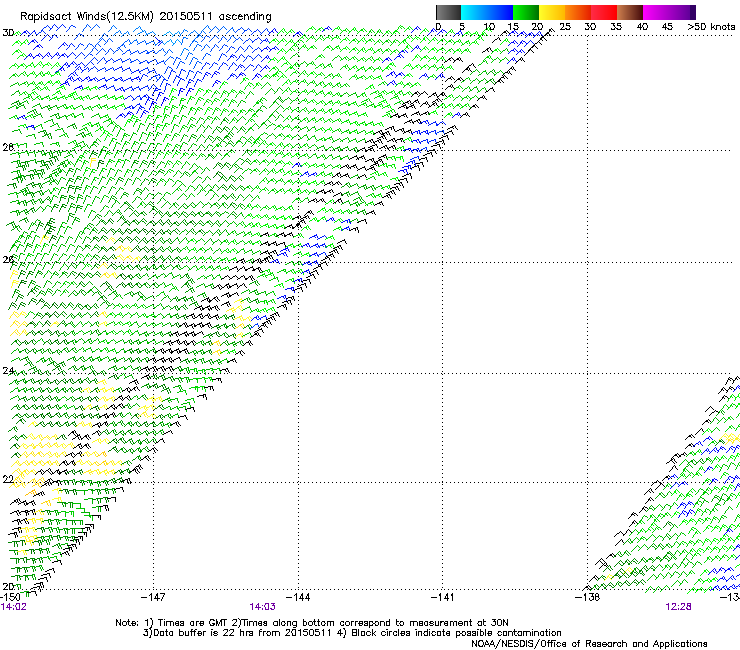Click the NOAA/NESDIS credit text
Screen dimensions: 740x650
[x=589, y=644]
